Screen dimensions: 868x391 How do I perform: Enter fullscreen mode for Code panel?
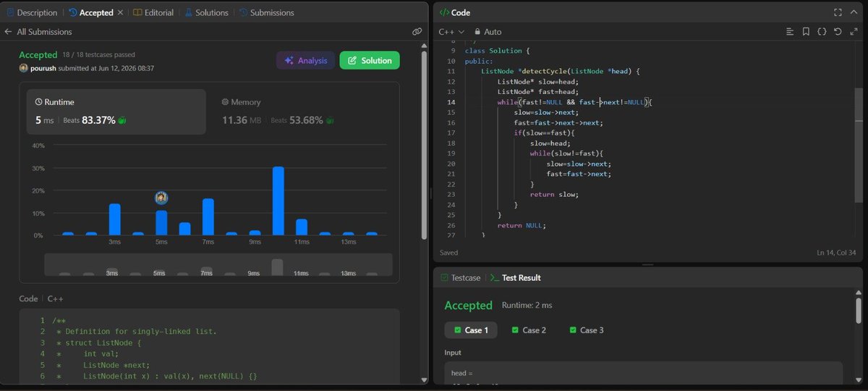tap(838, 12)
